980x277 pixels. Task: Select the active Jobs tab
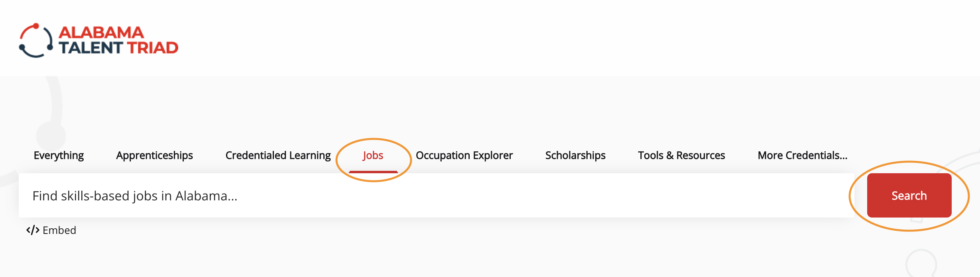coord(373,155)
